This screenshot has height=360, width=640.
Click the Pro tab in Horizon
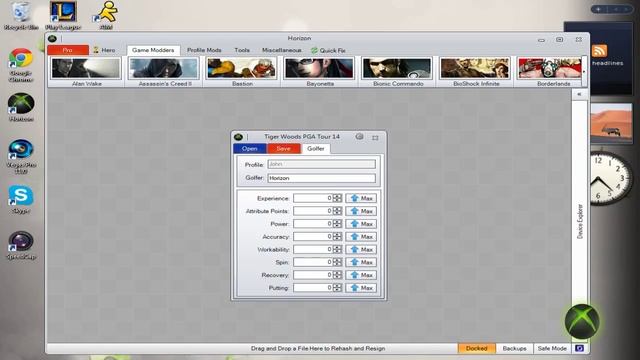click(68, 50)
